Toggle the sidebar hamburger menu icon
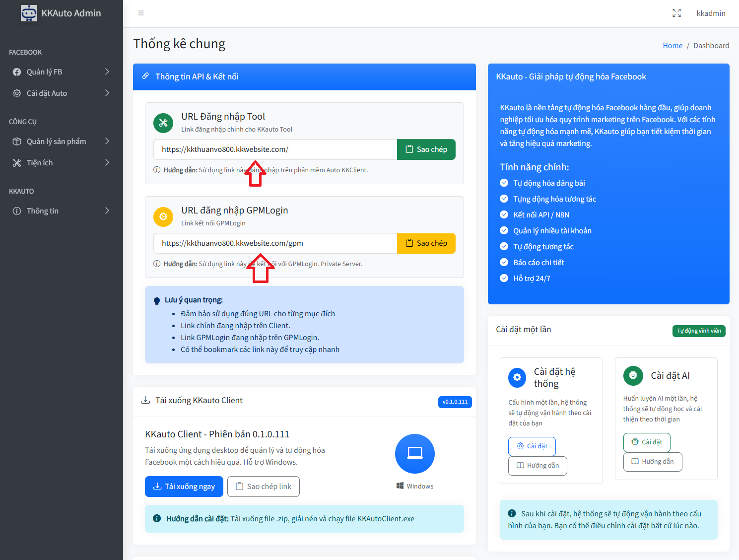The width and height of the screenshot is (739, 560). click(x=141, y=13)
